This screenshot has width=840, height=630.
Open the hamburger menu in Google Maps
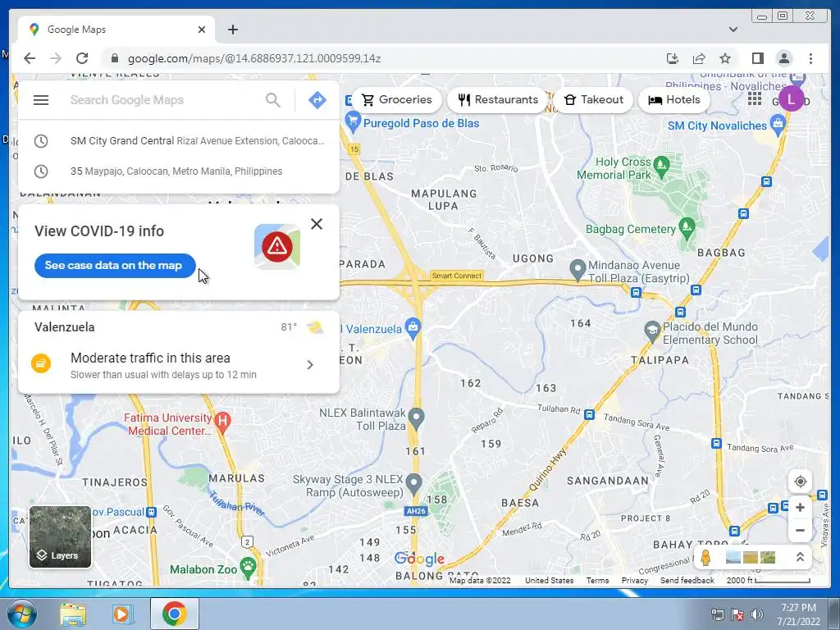[41, 100]
